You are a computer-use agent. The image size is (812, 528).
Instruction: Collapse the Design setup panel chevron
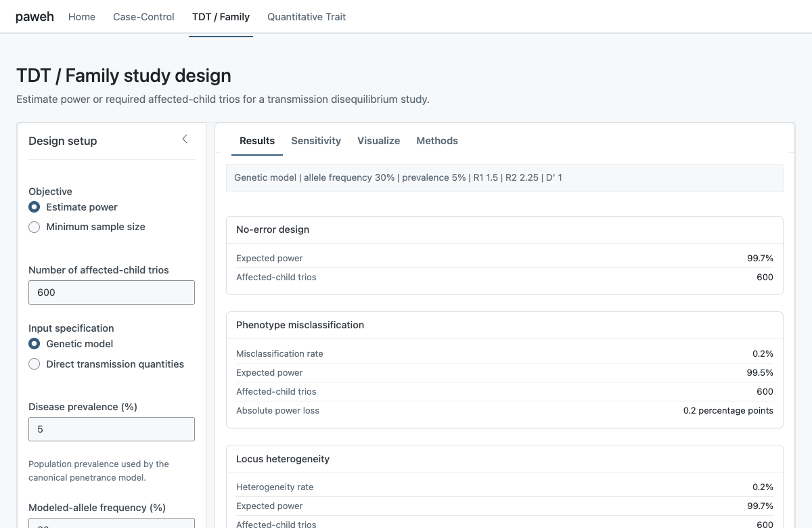[x=185, y=139]
